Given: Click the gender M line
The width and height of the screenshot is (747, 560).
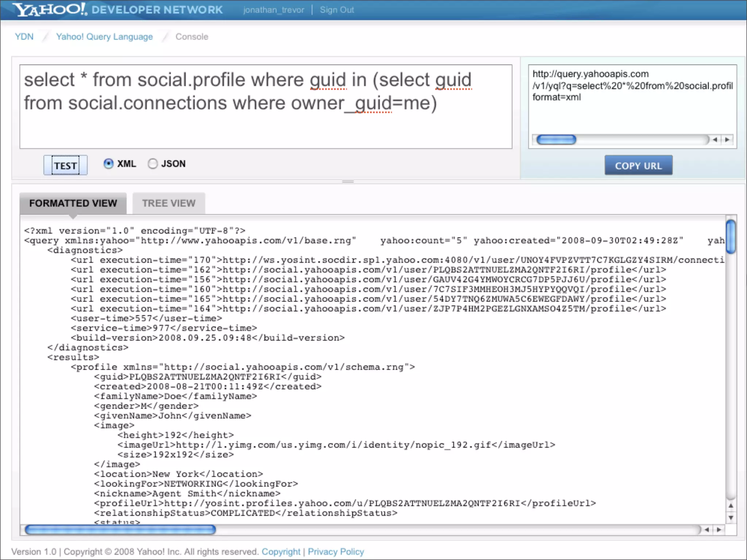Looking at the screenshot, I should tap(146, 406).
